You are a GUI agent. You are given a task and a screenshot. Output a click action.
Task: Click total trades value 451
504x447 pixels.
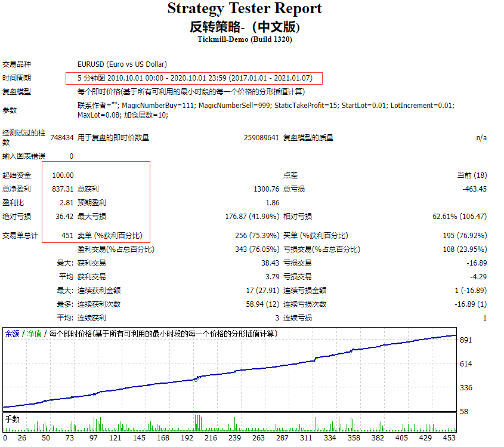pos(67,236)
